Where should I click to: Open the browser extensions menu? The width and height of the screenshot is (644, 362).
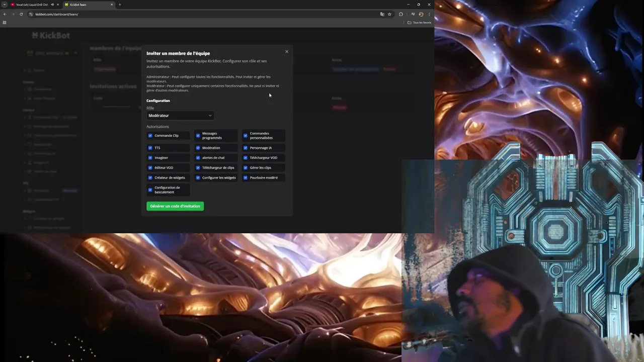click(401, 14)
